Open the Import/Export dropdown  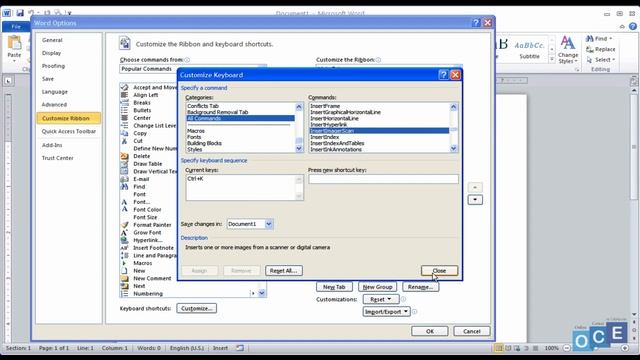click(387, 312)
